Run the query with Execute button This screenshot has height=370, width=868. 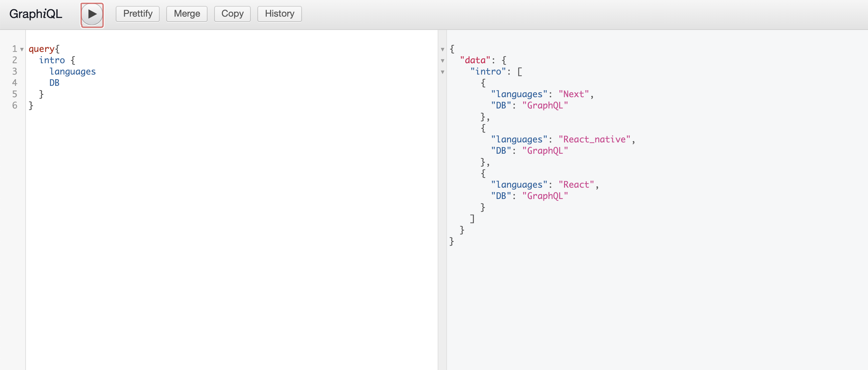coord(92,15)
